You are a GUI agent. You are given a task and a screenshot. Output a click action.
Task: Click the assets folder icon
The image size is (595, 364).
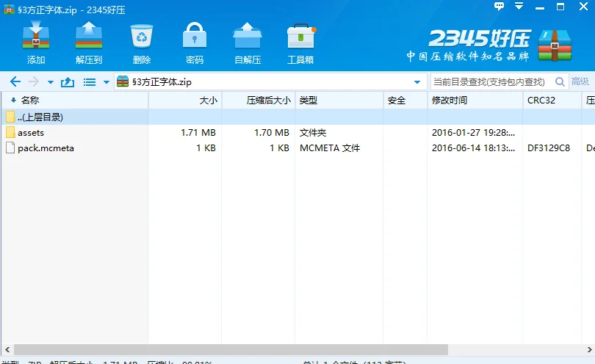point(10,132)
